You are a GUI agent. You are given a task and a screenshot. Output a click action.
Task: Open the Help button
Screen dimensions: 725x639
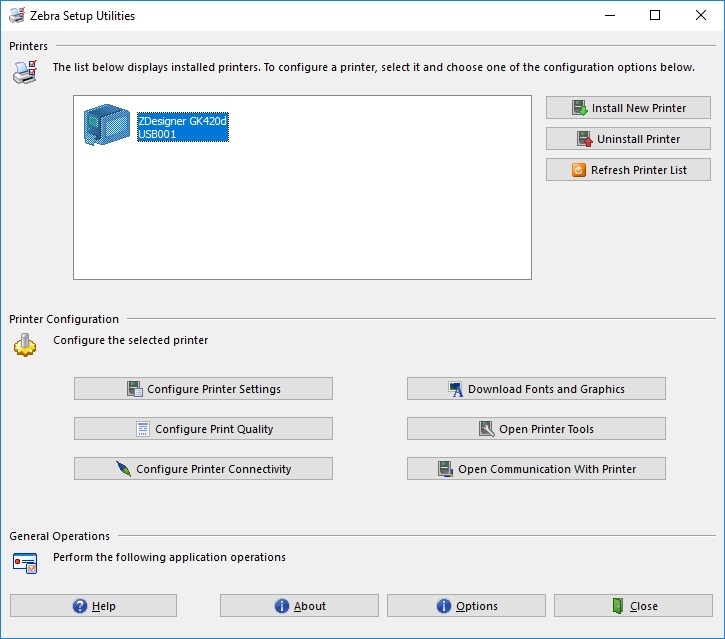click(93, 606)
